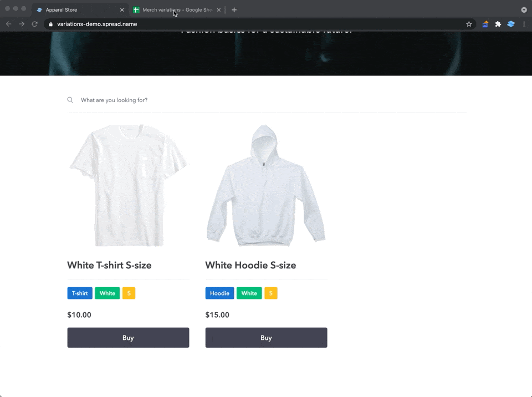Click the extensions puzzle piece icon

pyautogui.click(x=498, y=24)
